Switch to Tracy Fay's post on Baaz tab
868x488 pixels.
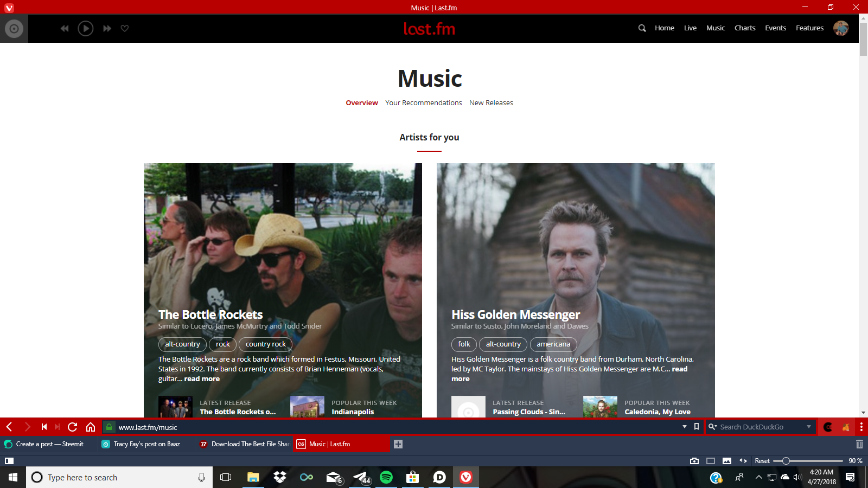pos(146,444)
